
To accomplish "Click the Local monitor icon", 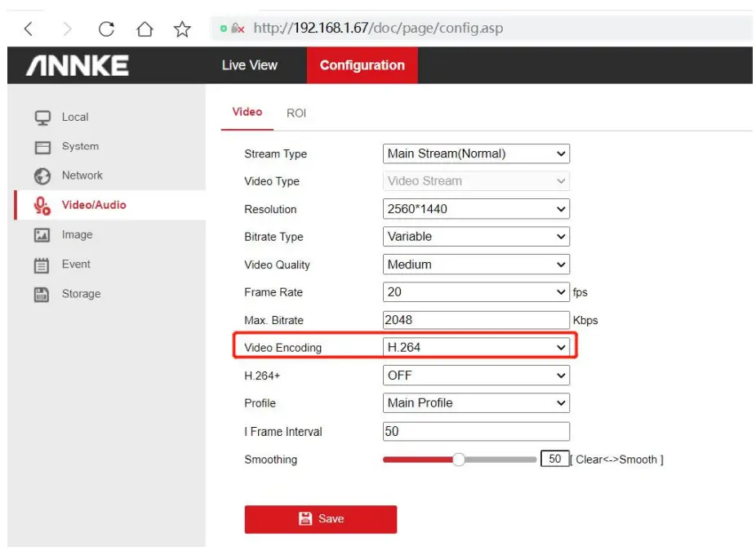I will point(42,118).
